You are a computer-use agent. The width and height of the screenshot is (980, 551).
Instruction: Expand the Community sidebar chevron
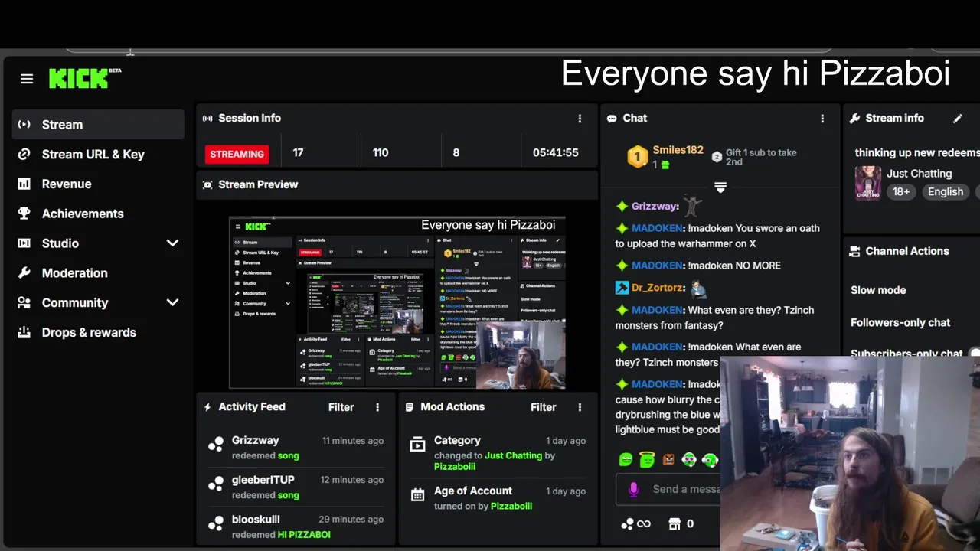(172, 302)
